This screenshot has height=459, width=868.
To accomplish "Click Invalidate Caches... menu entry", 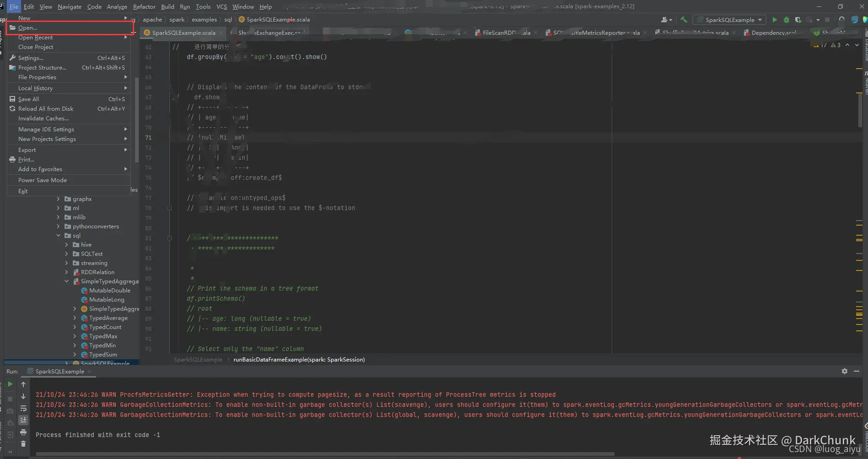I will point(43,119).
